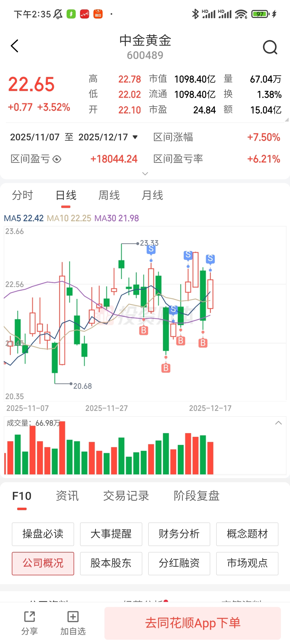Toggle the 区间盈亏 eye visibility icon
Screen dimensions: 290x644
coord(57,159)
